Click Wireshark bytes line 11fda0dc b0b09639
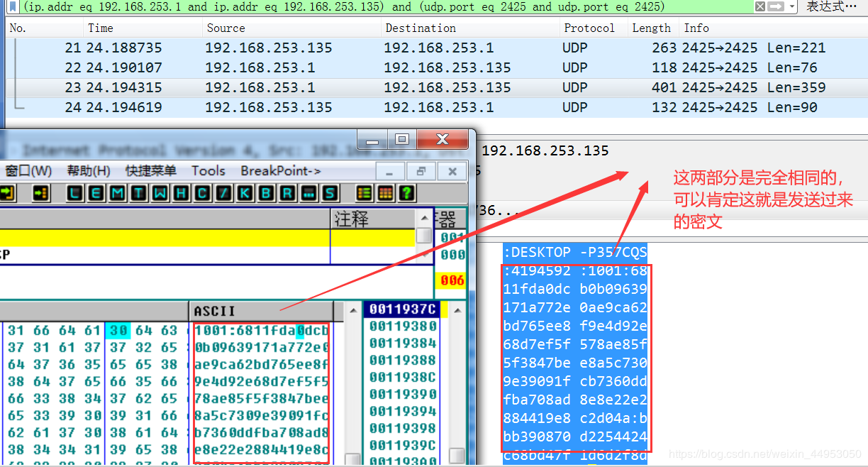Viewport: 868px width, 467px height. click(575, 290)
